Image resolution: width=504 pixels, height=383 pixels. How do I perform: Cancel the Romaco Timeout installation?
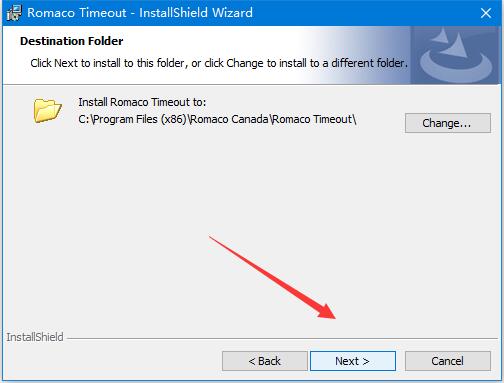pyautogui.click(x=448, y=361)
